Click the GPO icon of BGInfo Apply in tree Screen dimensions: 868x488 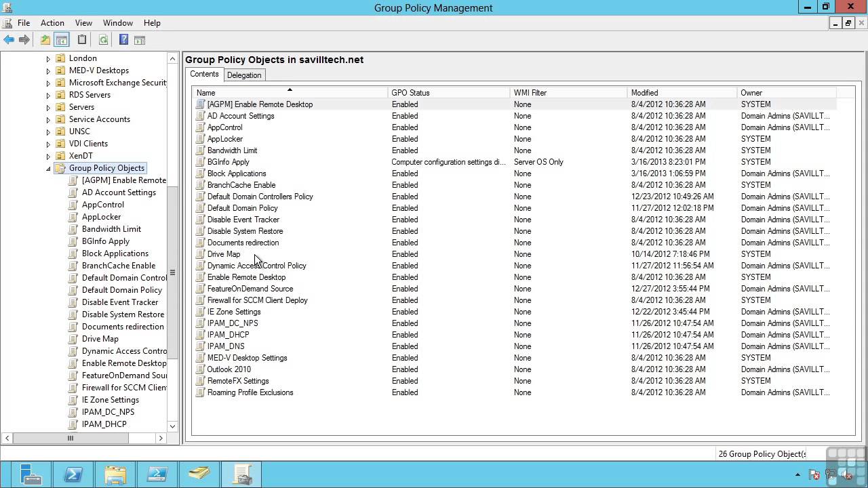click(x=73, y=241)
